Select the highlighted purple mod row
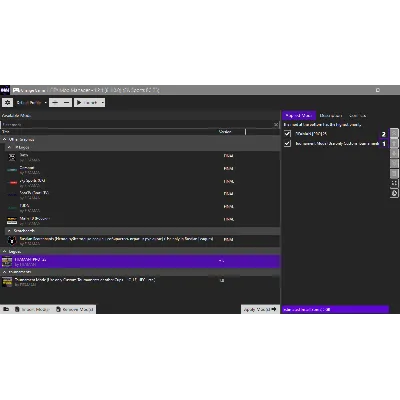This screenshot has width=400, height=400. click(140, 262)
